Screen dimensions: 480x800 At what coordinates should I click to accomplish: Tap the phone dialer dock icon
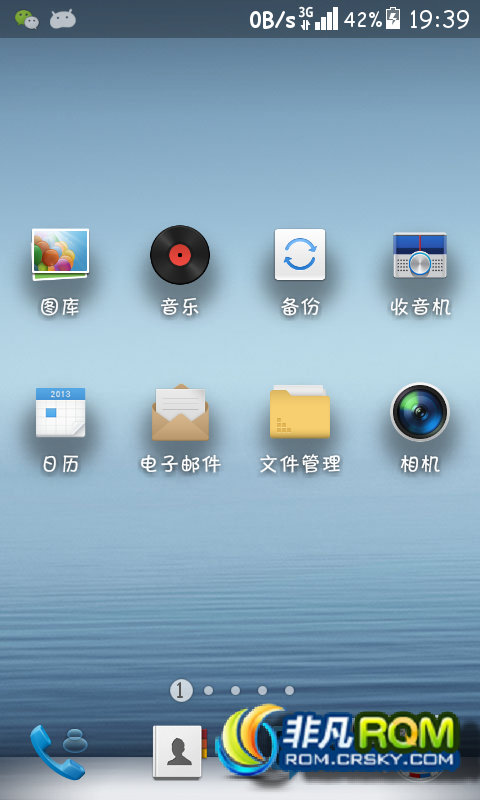pos(59,752)
